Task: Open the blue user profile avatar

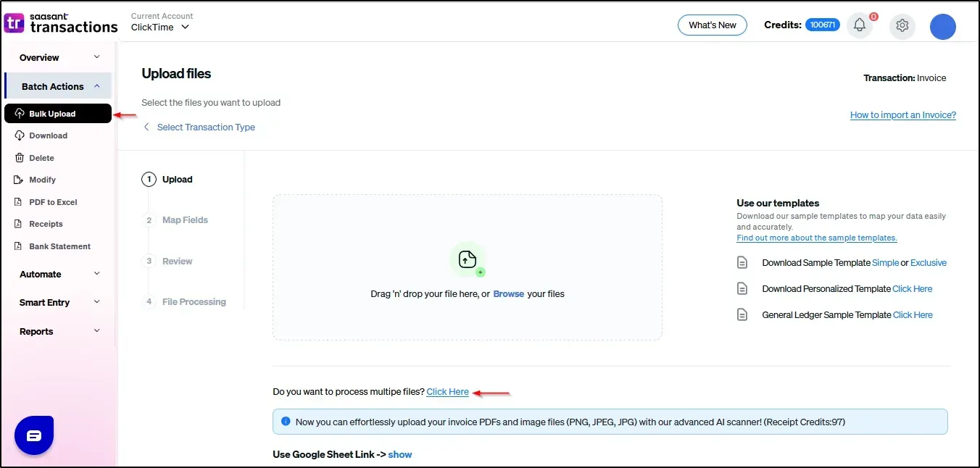Action: (x=942, y=26)
